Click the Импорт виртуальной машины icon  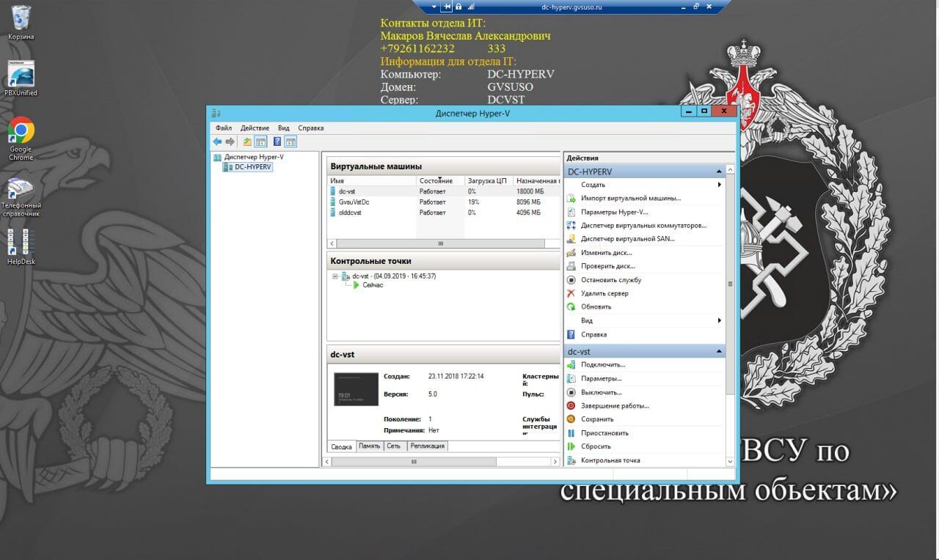571,198
